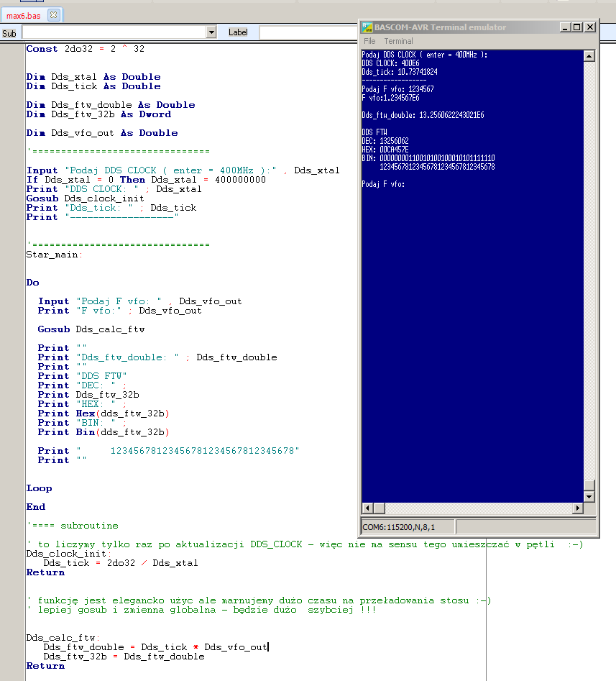Viewport: 616px width, 681px height.
Task: Click the COM6:115200,N,8,1 status panel
Action: pyautogui.click(x=407, y=527)
